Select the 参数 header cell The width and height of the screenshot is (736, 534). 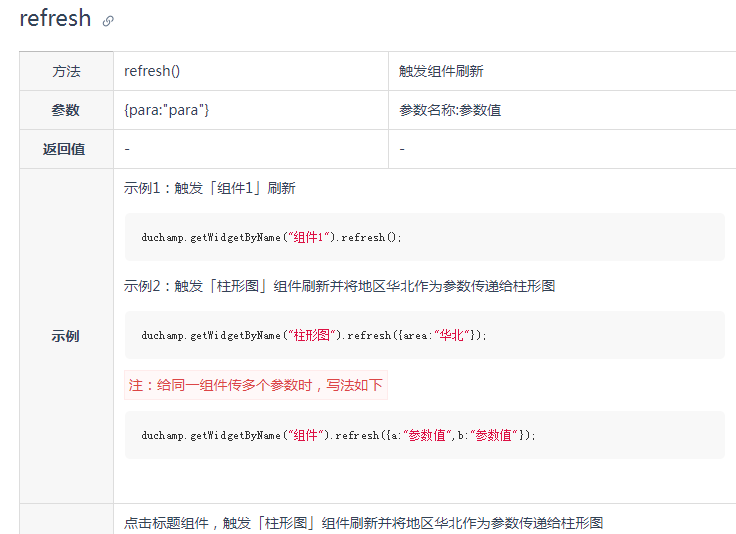[x=66, y=110]
